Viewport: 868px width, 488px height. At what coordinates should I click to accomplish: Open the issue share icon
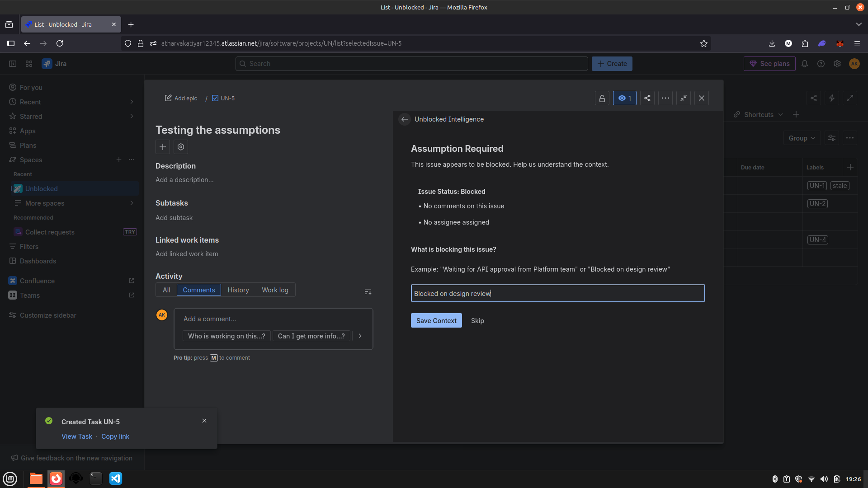pyautogui.click(x=647, y=98)
